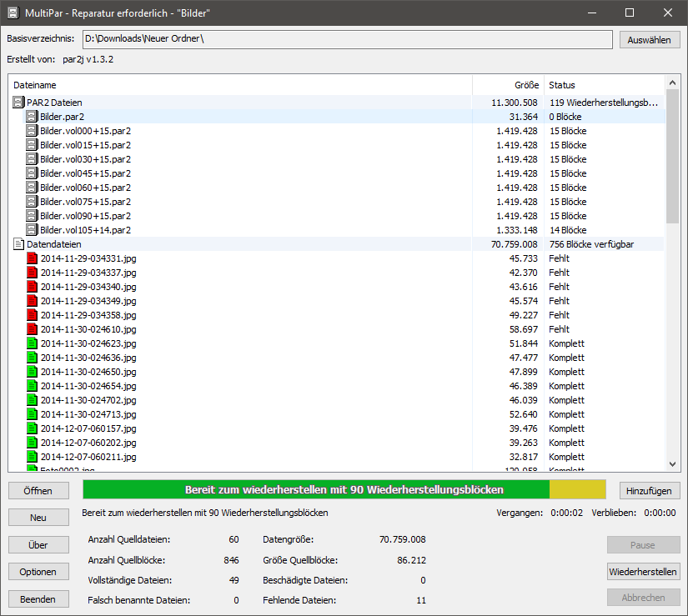
Task: Click the Öffnen button
Action: 38,491
